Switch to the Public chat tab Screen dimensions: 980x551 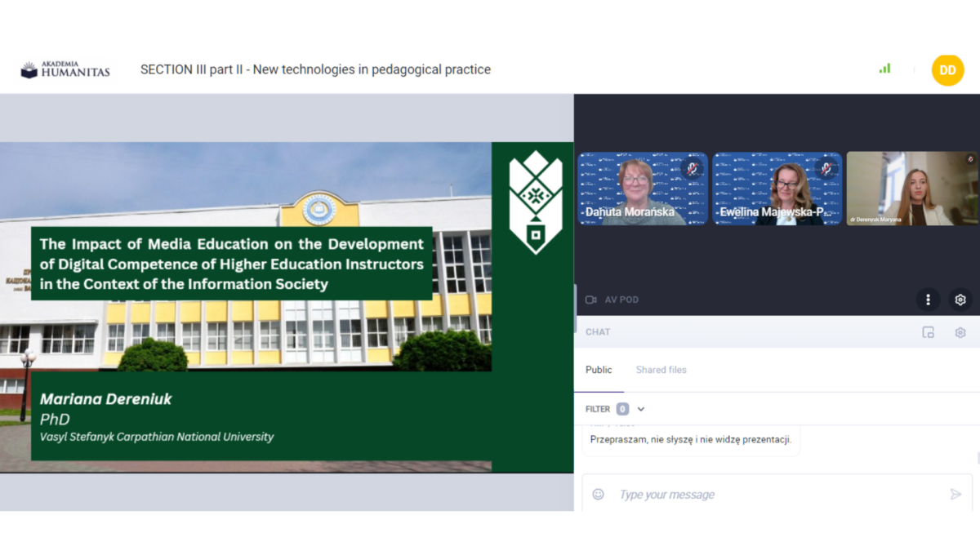click(x=599, y=370)
